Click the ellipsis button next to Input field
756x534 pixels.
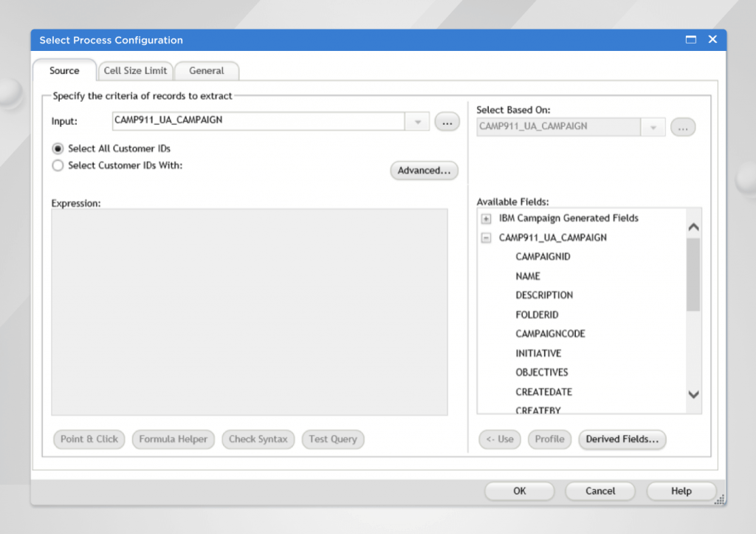click(x=447, y=122)
